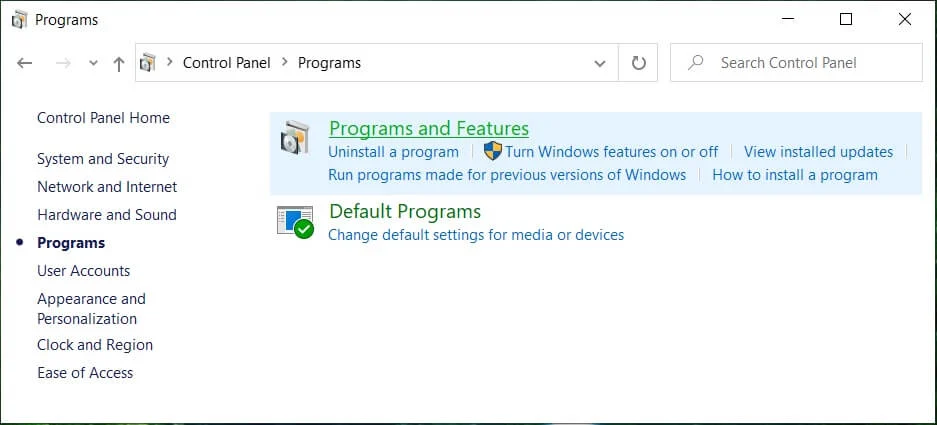This screenshot has height=425, width=937.
Task: Click the back arrow navigation button
Action: click(x=25, y=63)
